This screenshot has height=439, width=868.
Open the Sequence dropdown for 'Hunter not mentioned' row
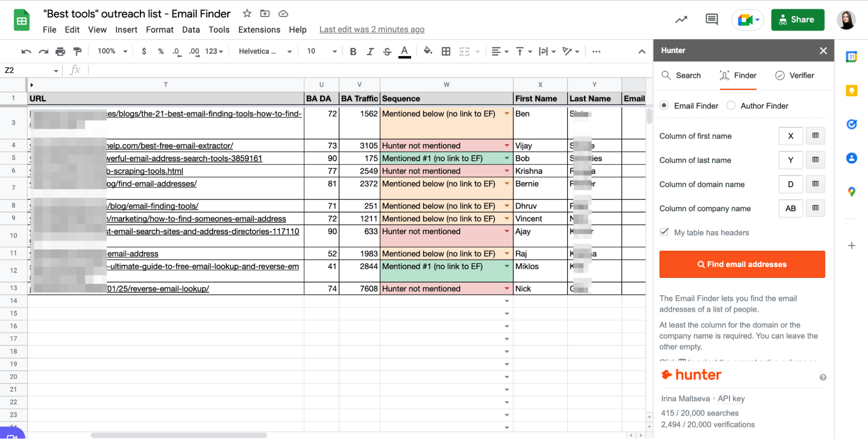(x=506, y=146)
